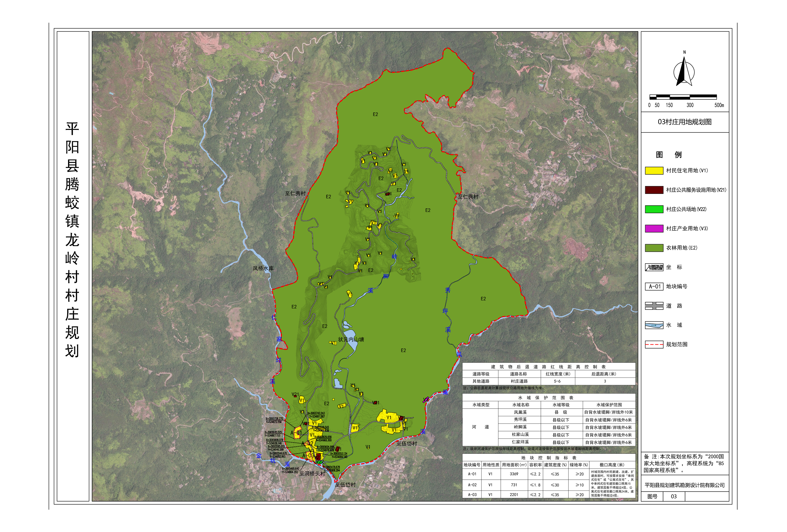Click the legend label 村庄公共场地(V22)

[x=686, y=209]
